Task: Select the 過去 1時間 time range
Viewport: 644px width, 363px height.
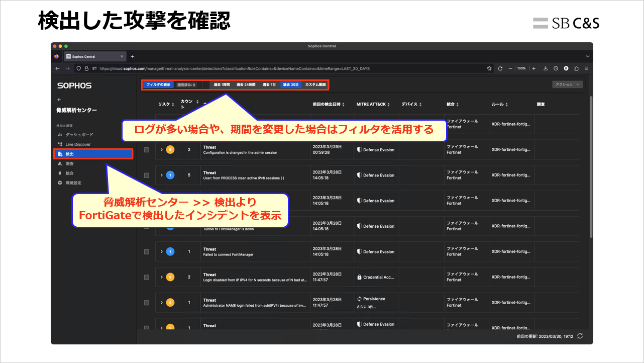Action: point(222,84)
